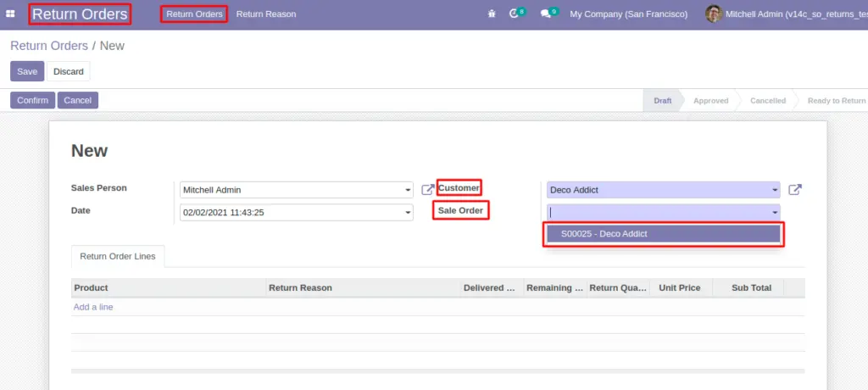Screen dimensions: 868x390
Task: Select S00025 - Deco Addict option
Action: point(663,234)
